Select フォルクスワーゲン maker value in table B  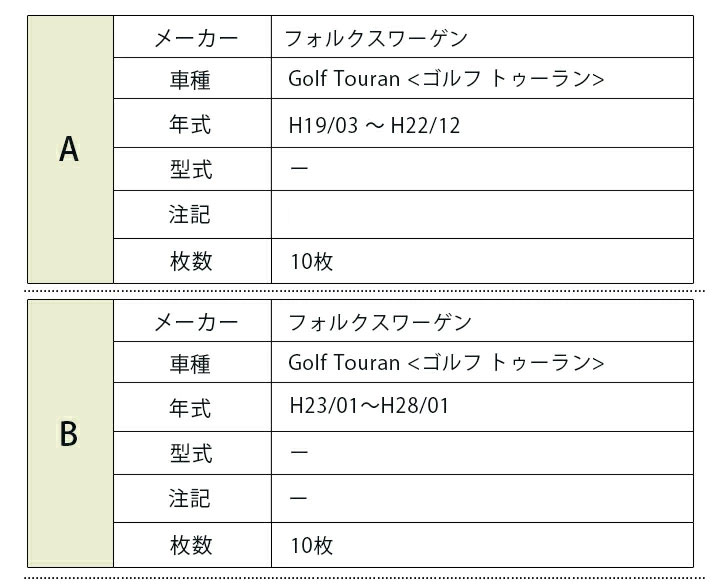click(x=379, y=322)
